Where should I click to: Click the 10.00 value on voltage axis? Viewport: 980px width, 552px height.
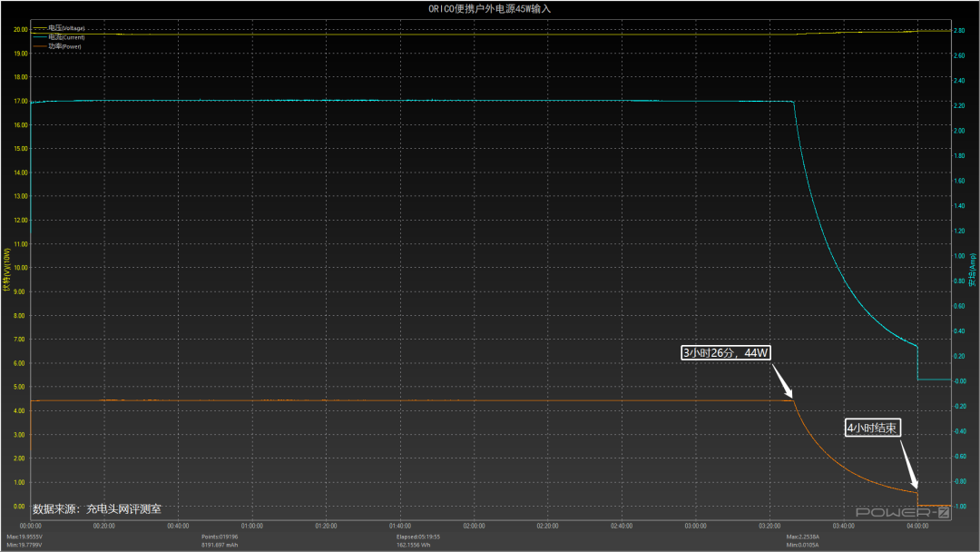point(21,268)
